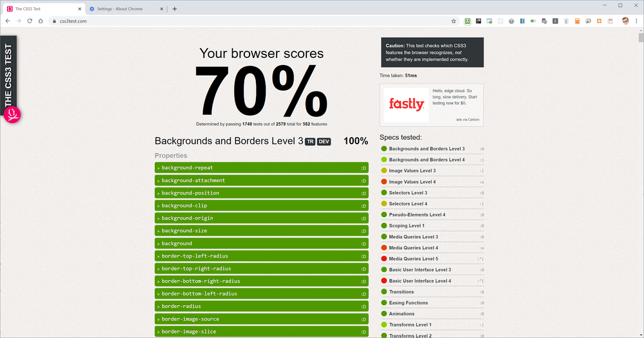Screen dimensions: 644x338
Task: Expand the border-radius property row
Action: [261, 306]
